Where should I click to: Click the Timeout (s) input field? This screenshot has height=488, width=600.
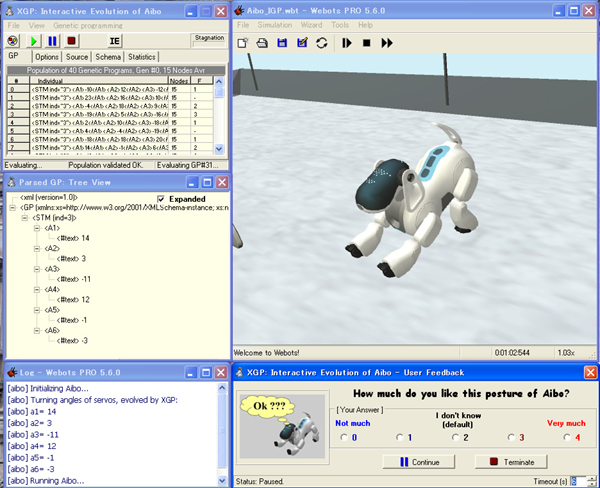pos(578,481)
